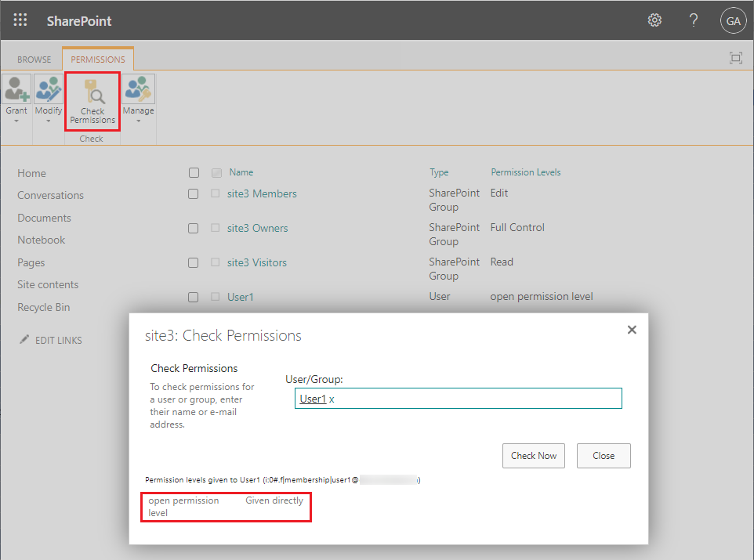Open the site3 Visitors group link
This screenshot has height=560, width=754.
click(x=257, y=263)
